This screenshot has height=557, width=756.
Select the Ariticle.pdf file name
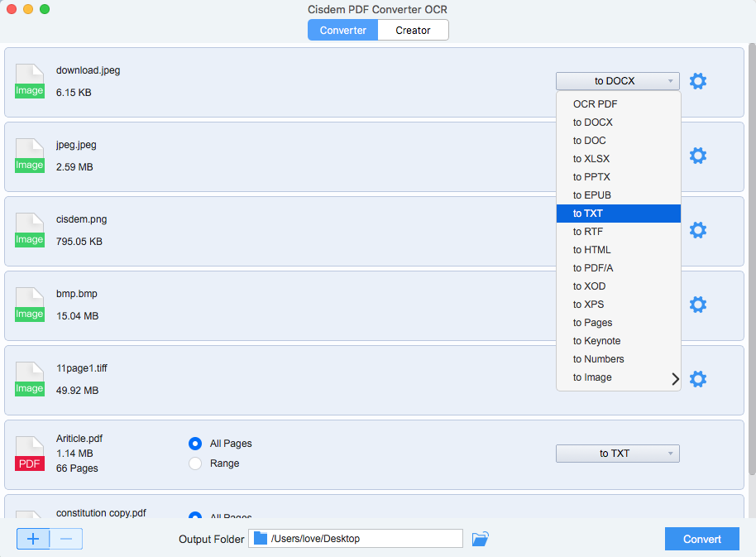[79, 439]
